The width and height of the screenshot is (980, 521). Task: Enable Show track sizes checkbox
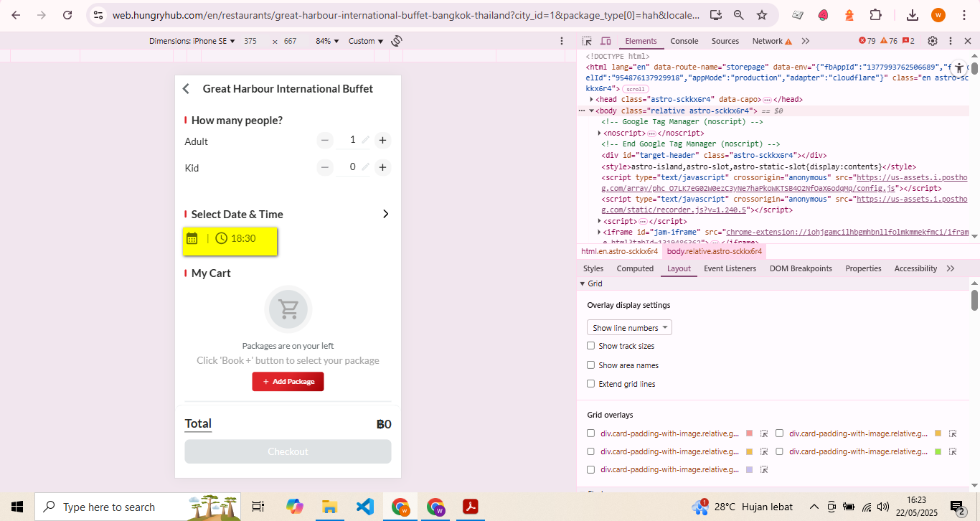591,346
